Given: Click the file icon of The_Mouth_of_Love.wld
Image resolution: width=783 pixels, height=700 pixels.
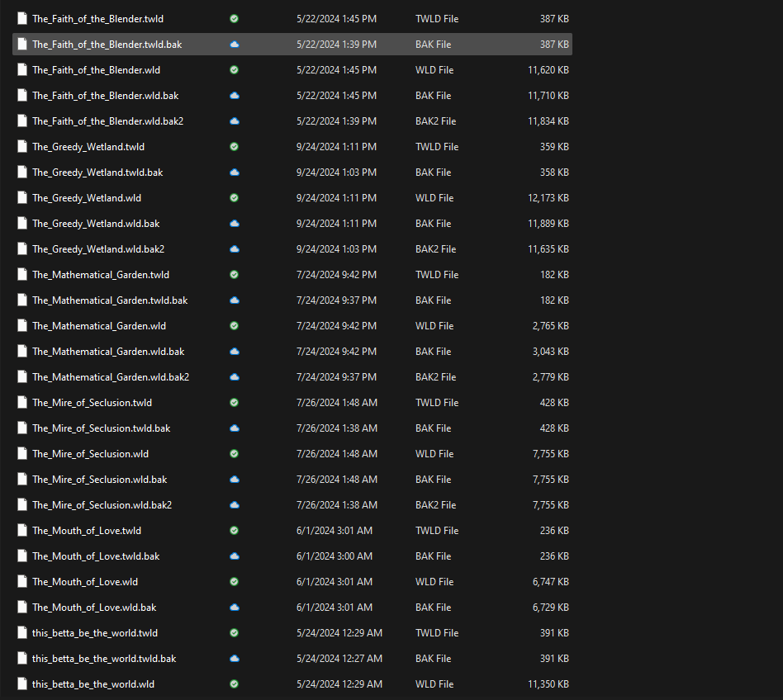Looking at the screenshot, I should click(22, 582).
